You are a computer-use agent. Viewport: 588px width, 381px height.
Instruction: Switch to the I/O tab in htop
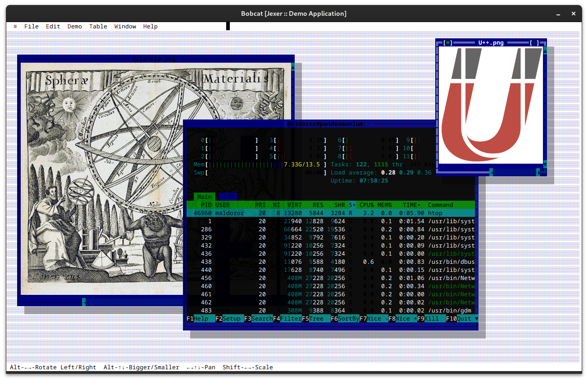228,197
